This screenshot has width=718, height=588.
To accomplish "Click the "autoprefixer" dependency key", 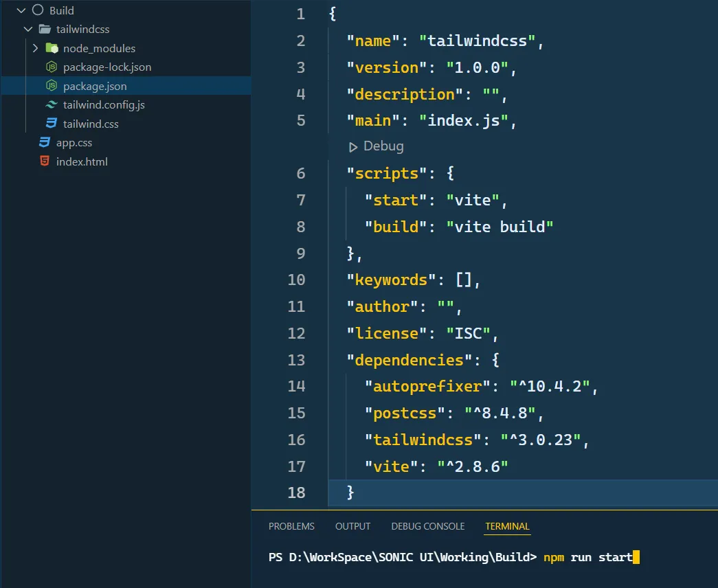I will (x=427, y=386).
